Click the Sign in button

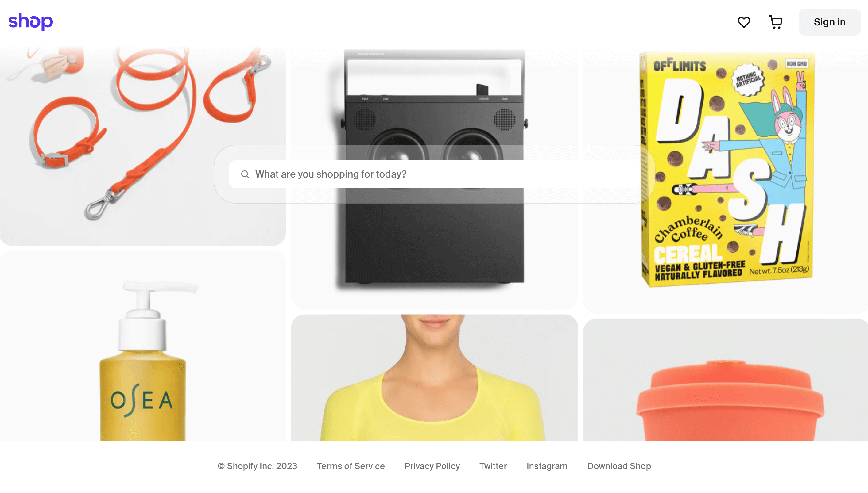(x=830, y=22)
